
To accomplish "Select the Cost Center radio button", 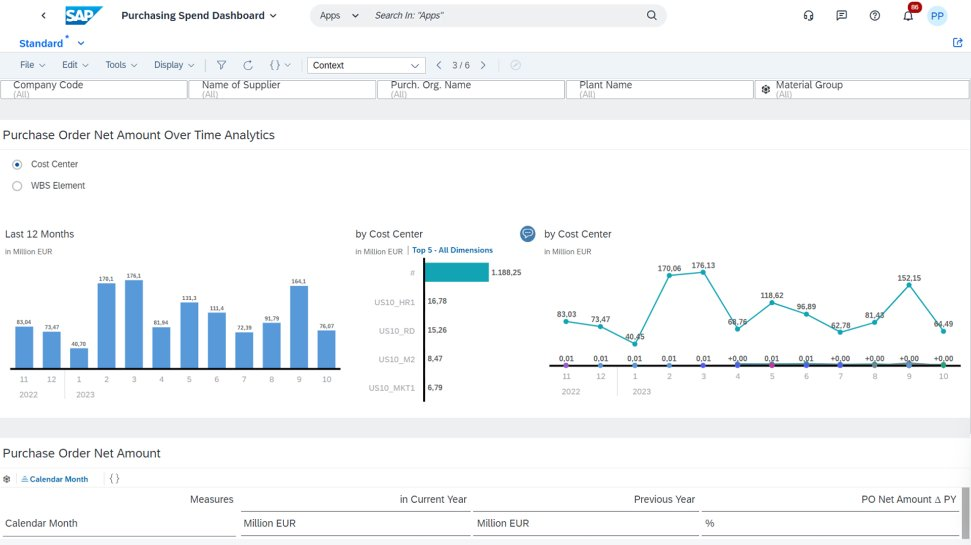I will [x=17, y=164].
